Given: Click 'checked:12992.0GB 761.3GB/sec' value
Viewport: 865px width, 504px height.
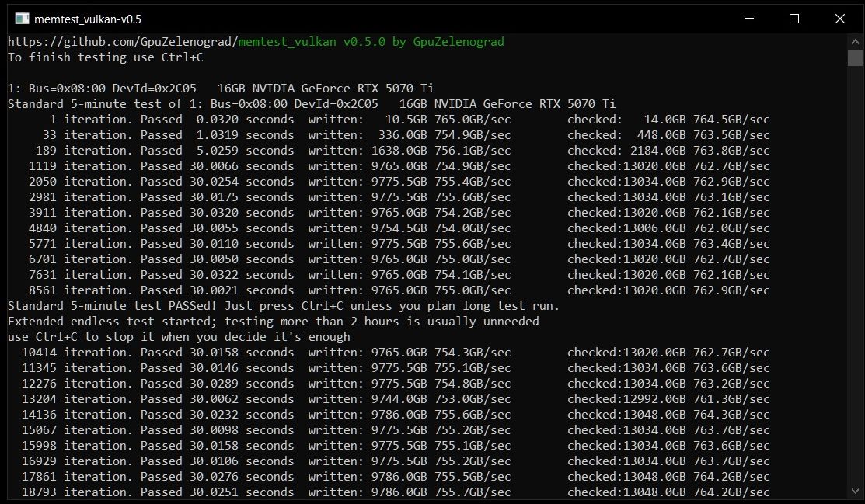Looking at the screenshot, I should pyautogui.click(x=668, y=398).
